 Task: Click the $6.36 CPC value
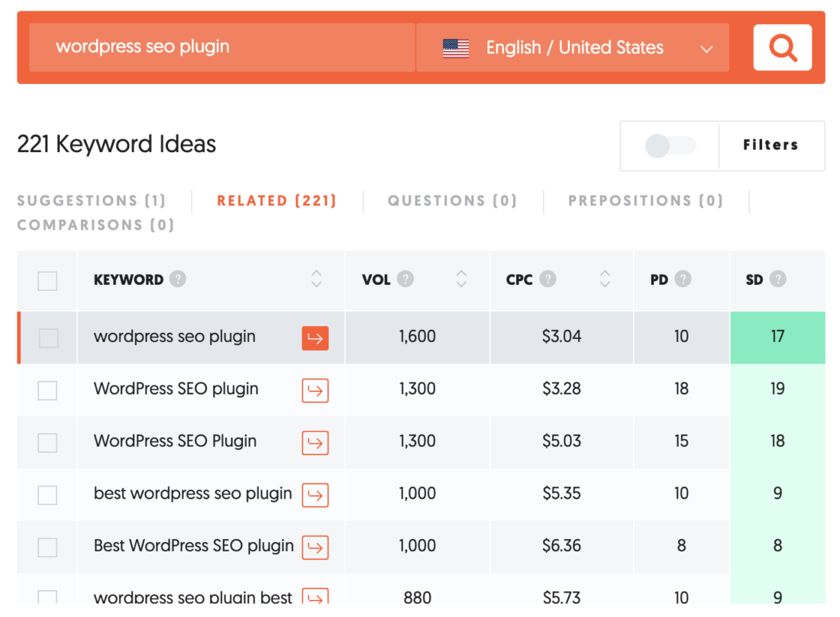click(561, 546)
